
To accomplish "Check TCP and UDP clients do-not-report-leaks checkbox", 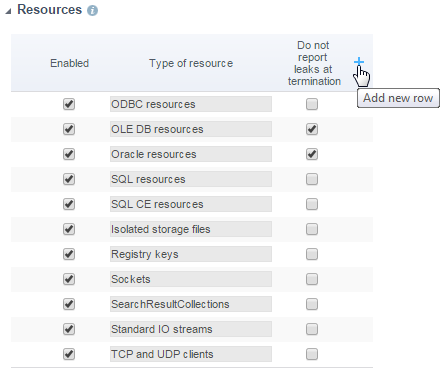I will 312,354.
